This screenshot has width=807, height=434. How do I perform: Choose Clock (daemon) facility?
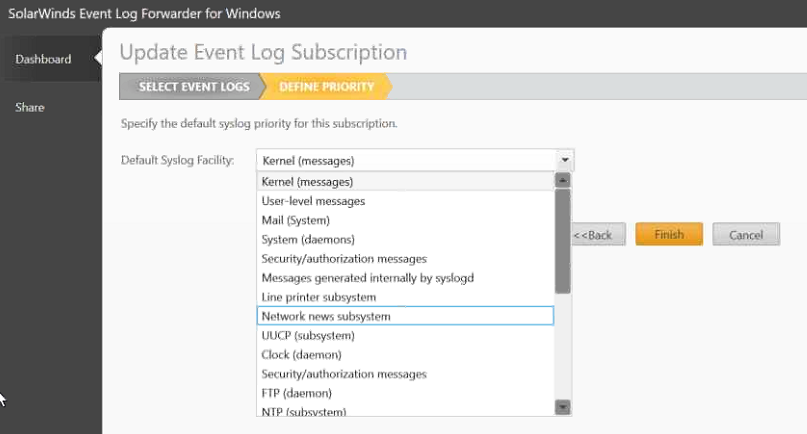406,355
